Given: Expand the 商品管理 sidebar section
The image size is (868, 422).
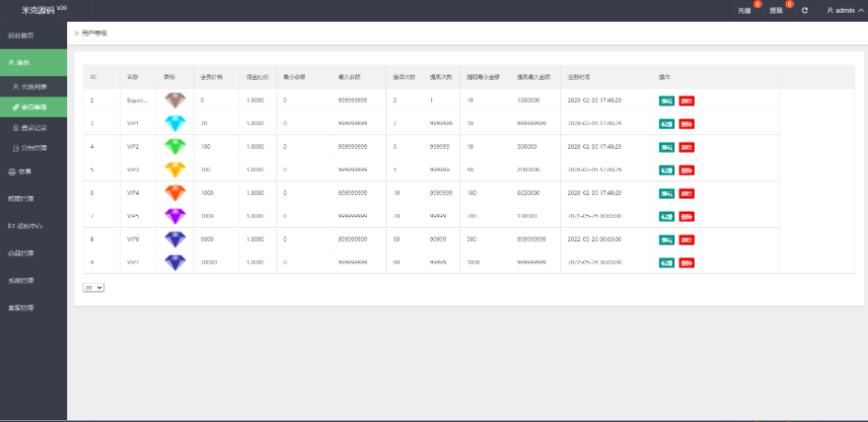Looking at the screenshot, I should (x=33, y=253).
